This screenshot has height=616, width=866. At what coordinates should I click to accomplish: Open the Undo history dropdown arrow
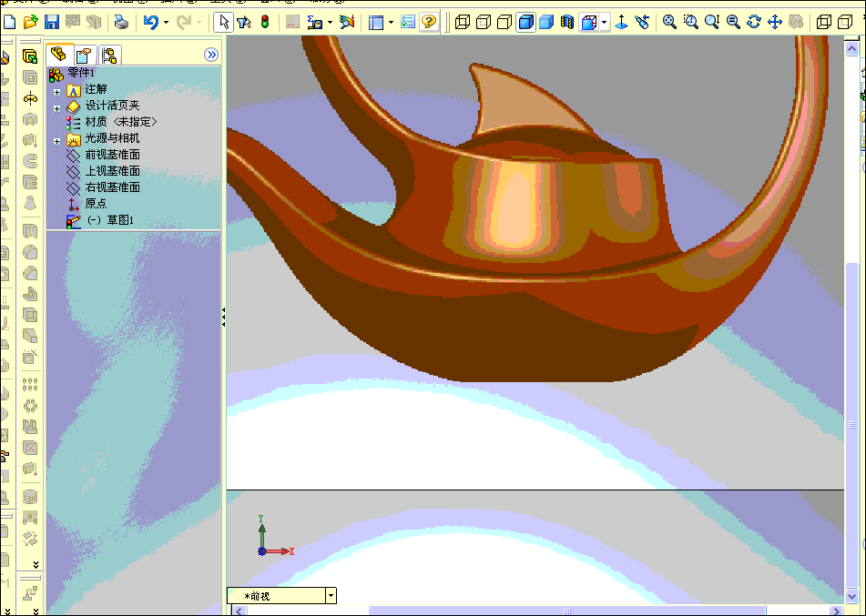(166, 23)
